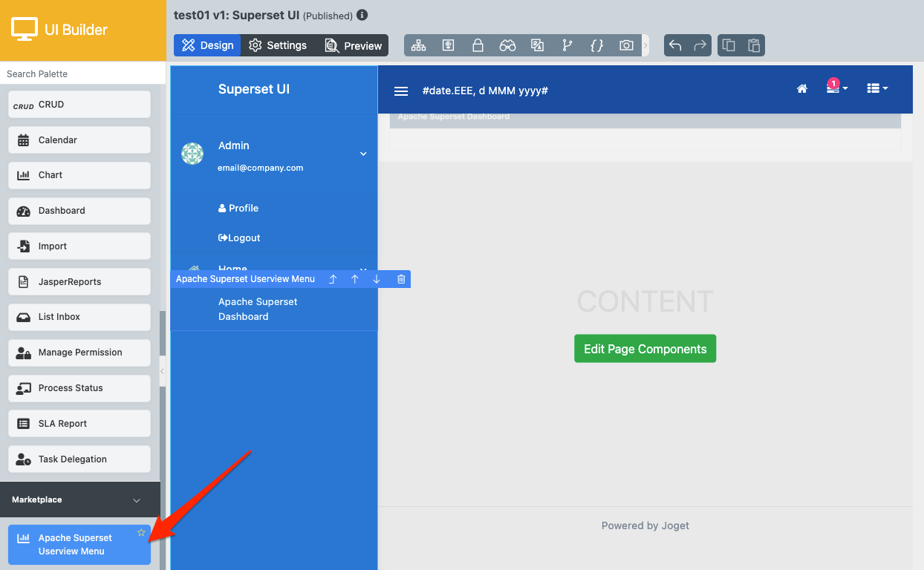Click the camera screenshot icon

click(626, 45)
